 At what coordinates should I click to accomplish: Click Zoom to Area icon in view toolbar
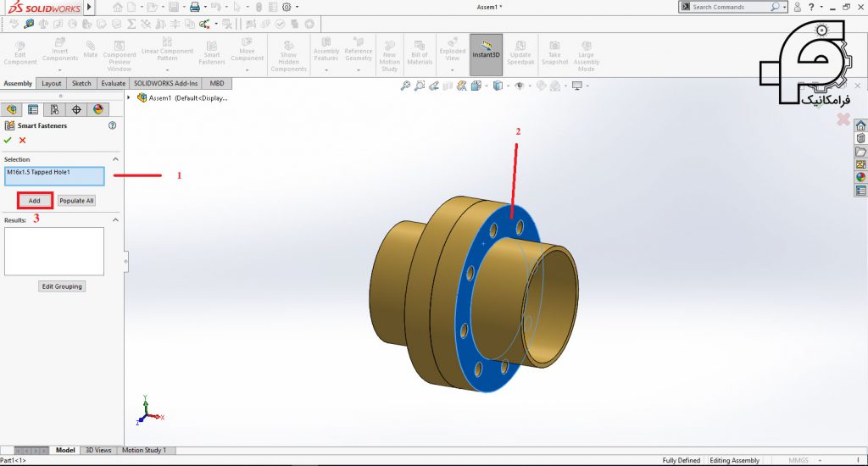[x=420, y=86]
